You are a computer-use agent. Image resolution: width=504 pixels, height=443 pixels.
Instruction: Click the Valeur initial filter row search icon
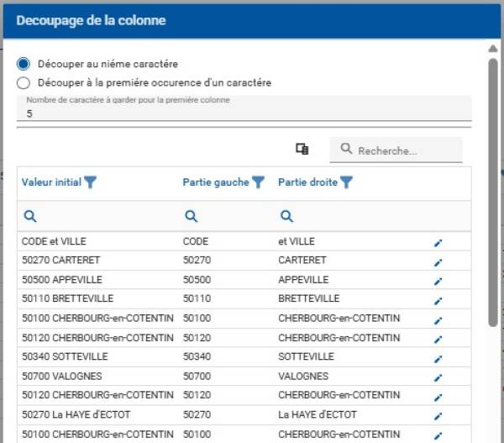(x=30, y=217)
